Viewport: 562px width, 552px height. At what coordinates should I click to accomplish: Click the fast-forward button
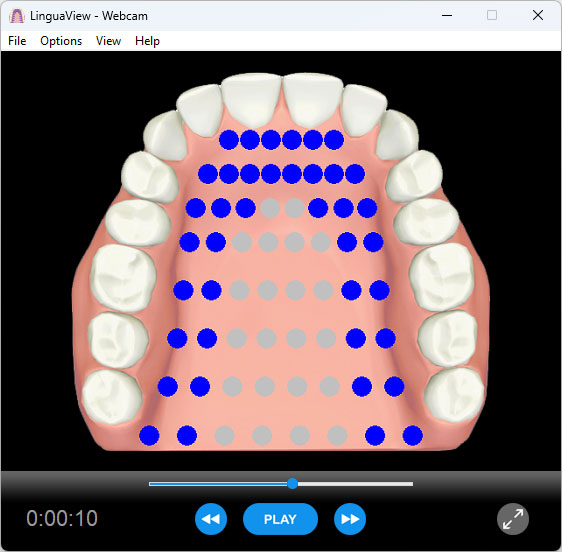point(350,519)
